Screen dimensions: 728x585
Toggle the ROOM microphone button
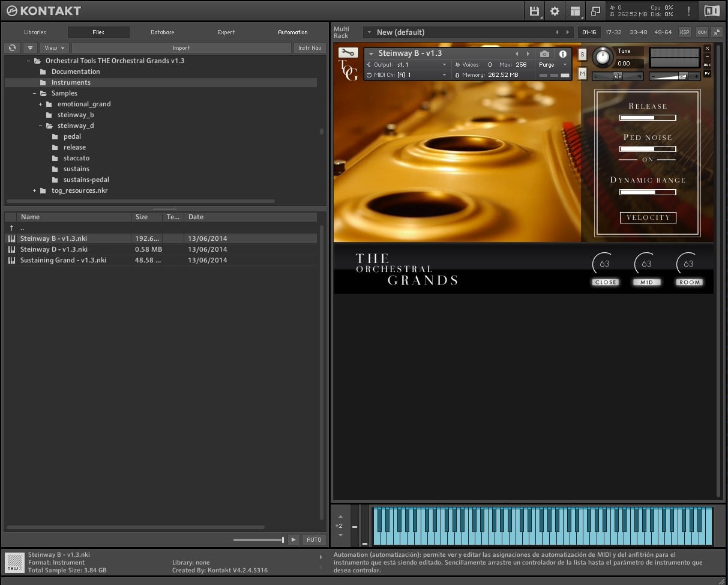(x=689, y=282)
